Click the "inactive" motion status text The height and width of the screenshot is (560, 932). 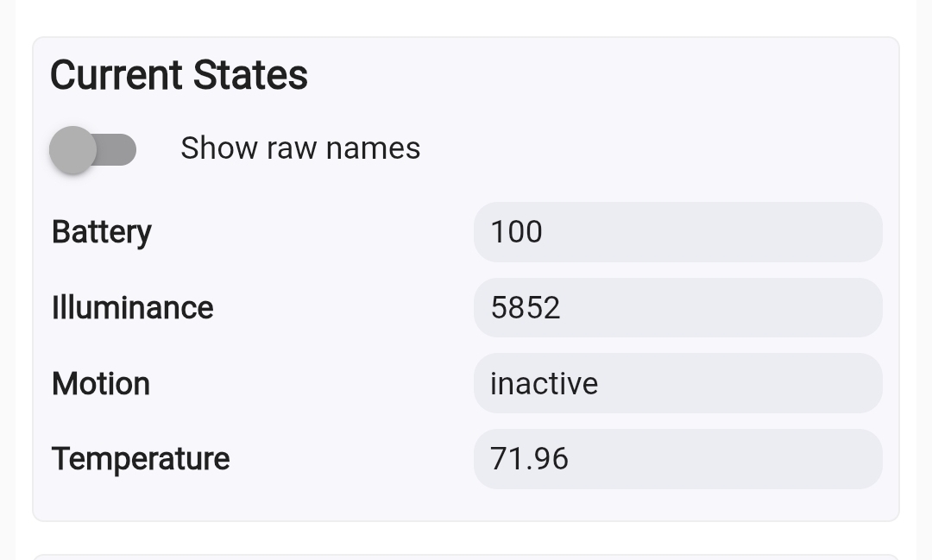[544, 384]
